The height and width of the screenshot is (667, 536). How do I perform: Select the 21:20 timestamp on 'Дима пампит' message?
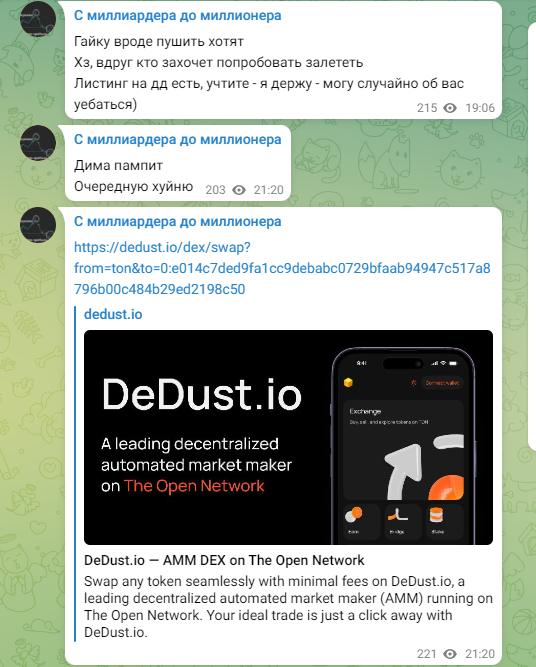pos(268,190)
